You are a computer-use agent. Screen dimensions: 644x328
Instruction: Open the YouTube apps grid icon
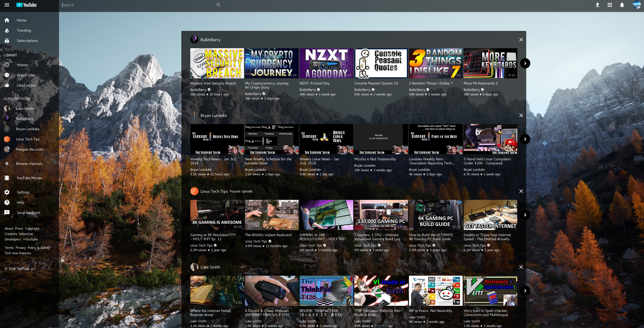tap(610, 5)
